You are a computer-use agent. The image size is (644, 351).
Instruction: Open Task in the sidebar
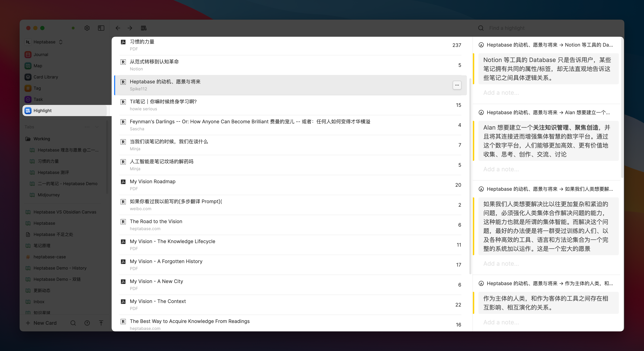coord(65,99)
